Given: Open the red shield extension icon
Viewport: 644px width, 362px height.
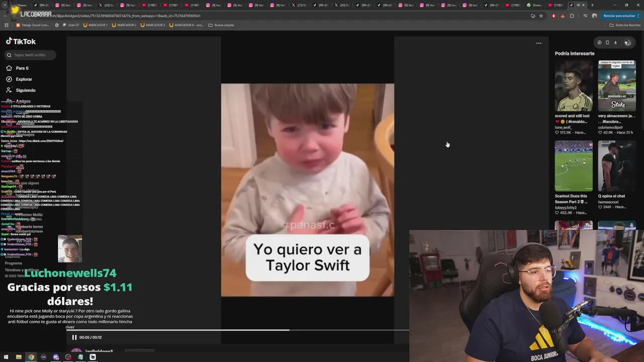Looking at the screenshot, I should 553,16.
